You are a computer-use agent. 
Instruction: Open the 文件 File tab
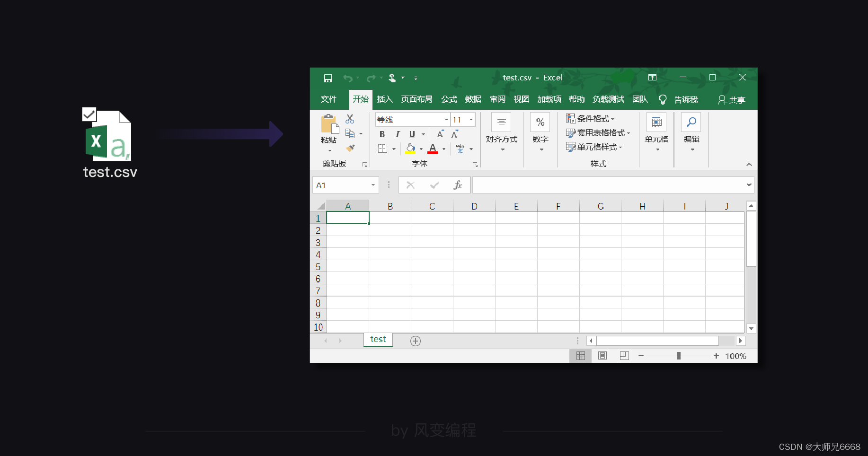(x=328, y=99)
